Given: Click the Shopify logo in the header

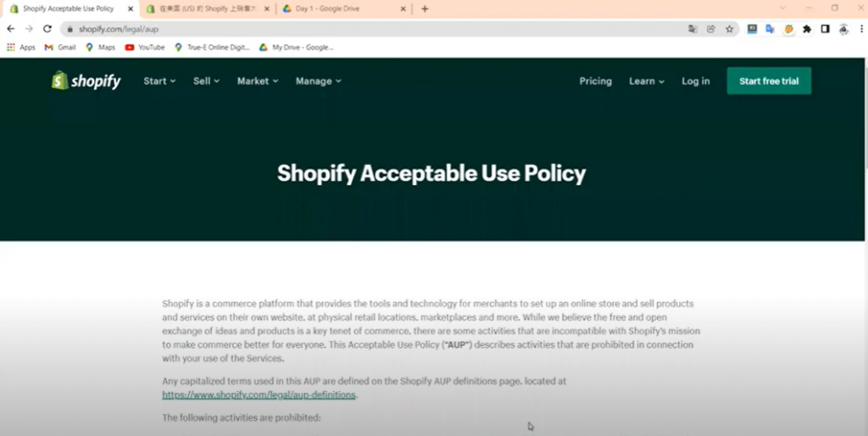Looking at the screenshot, I should point(86,81).
